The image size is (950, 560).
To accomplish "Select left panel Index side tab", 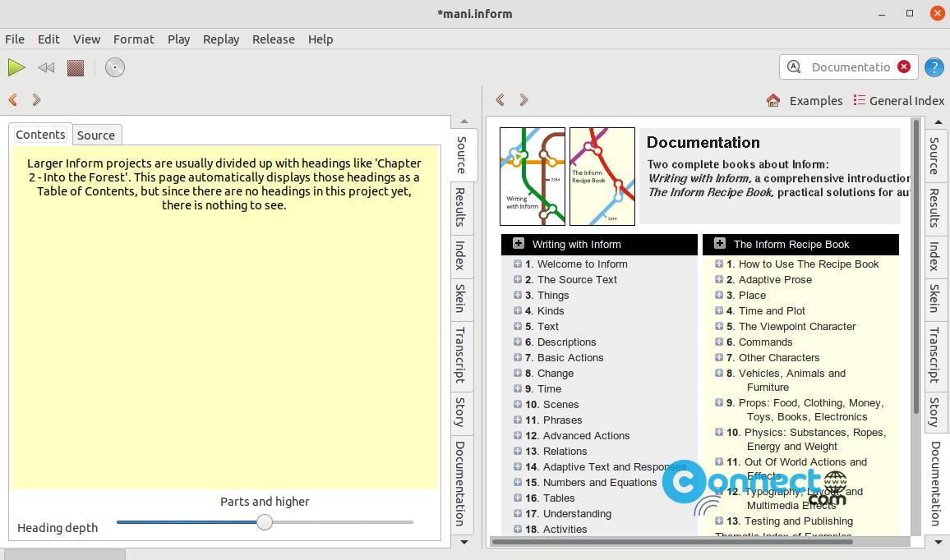I will [x=460, y=255].
